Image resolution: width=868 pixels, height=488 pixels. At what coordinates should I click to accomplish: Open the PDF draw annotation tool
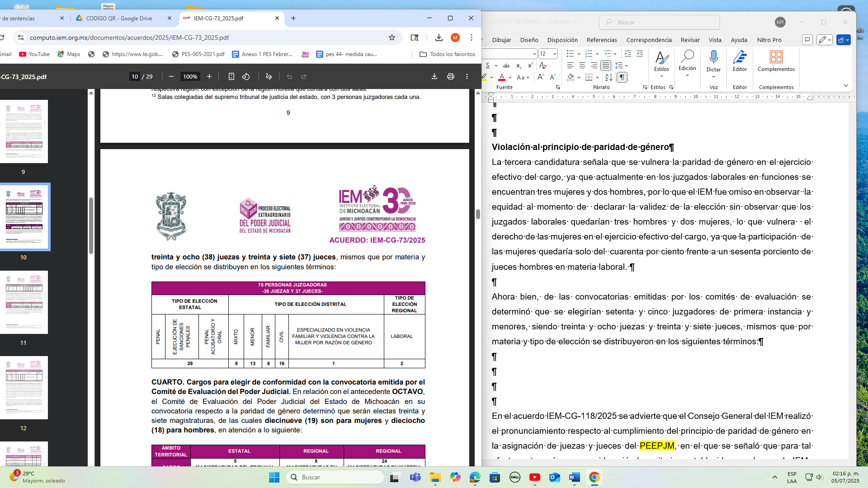pyautogui.click(x=269, y=77)
